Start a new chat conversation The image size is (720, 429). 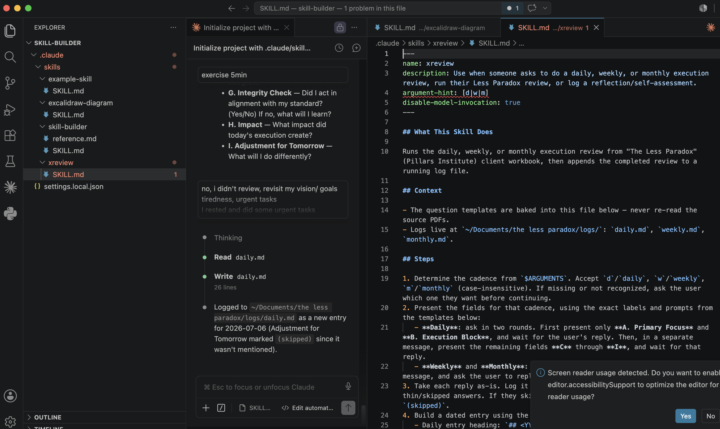point(356,48)
